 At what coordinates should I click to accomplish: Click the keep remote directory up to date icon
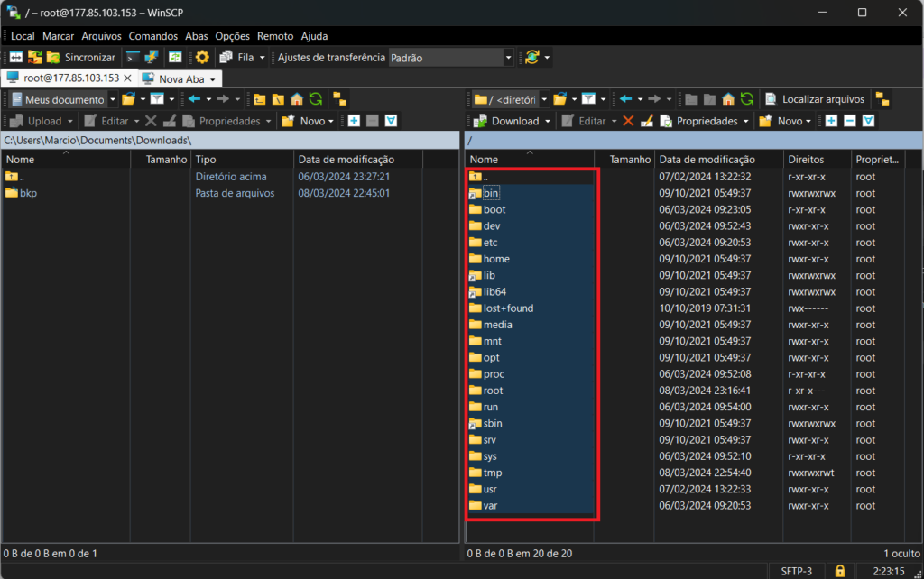click(x=175, y=57)
